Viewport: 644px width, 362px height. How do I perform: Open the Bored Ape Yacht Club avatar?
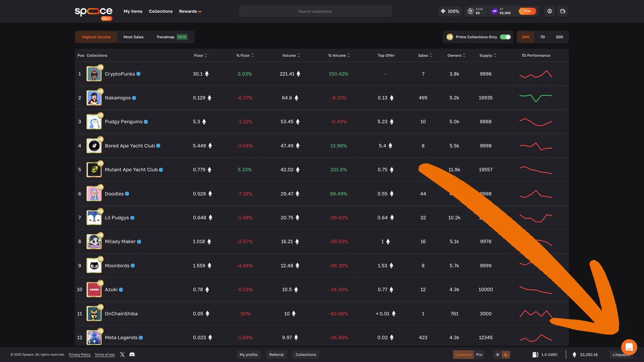pos(94,146)
